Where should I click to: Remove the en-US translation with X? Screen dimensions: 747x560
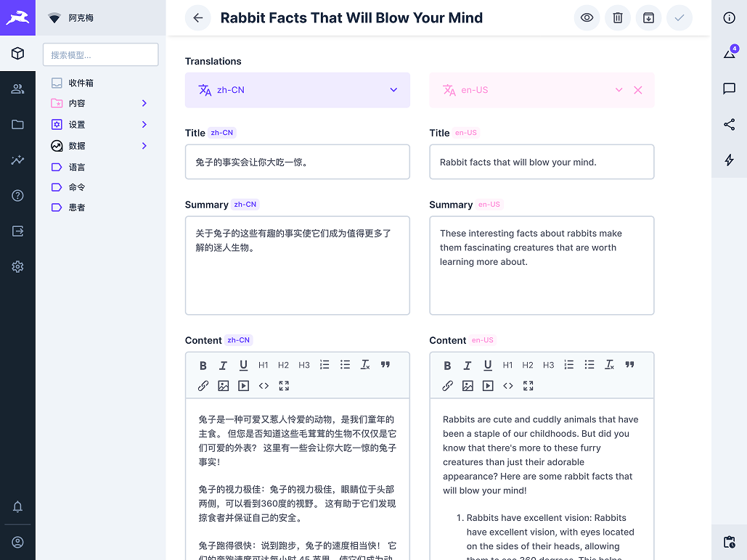pos(638,90)
